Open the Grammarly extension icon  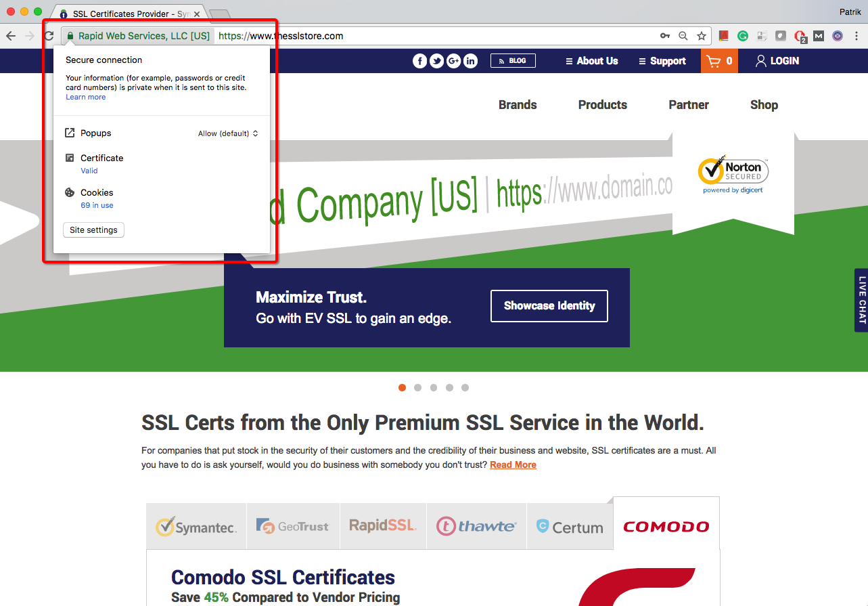click(x=742, y=36)
